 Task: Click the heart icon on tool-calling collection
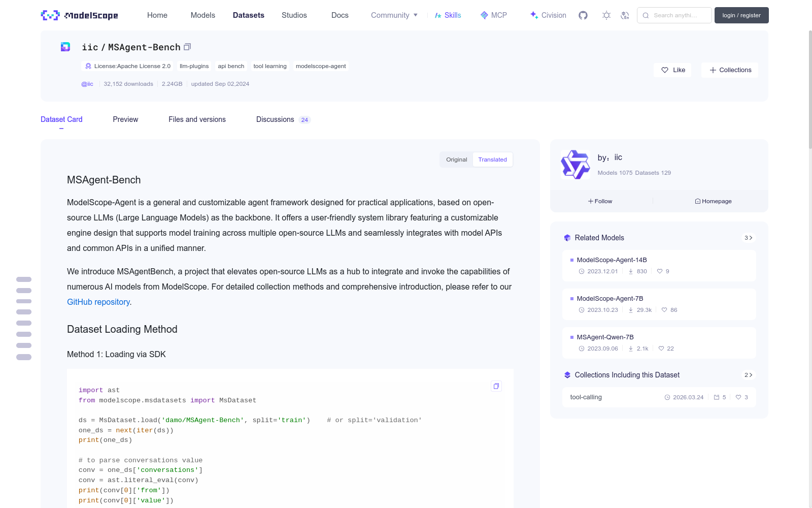738,397
